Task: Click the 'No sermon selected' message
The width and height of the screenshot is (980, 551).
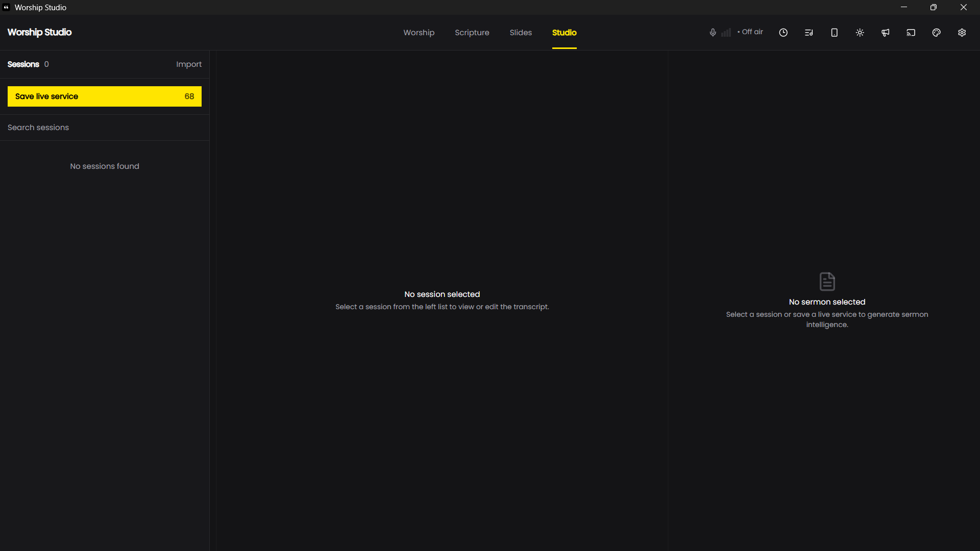Action: click(x=827, y=302)
